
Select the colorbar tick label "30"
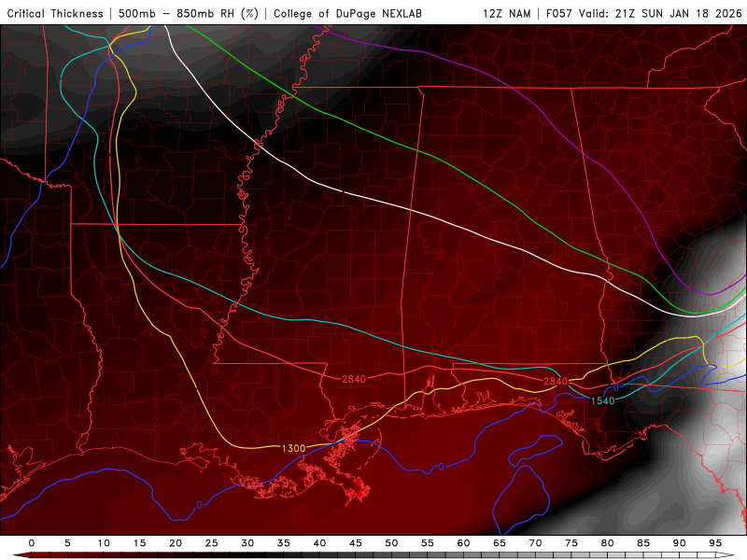click(x=247, y=543)
